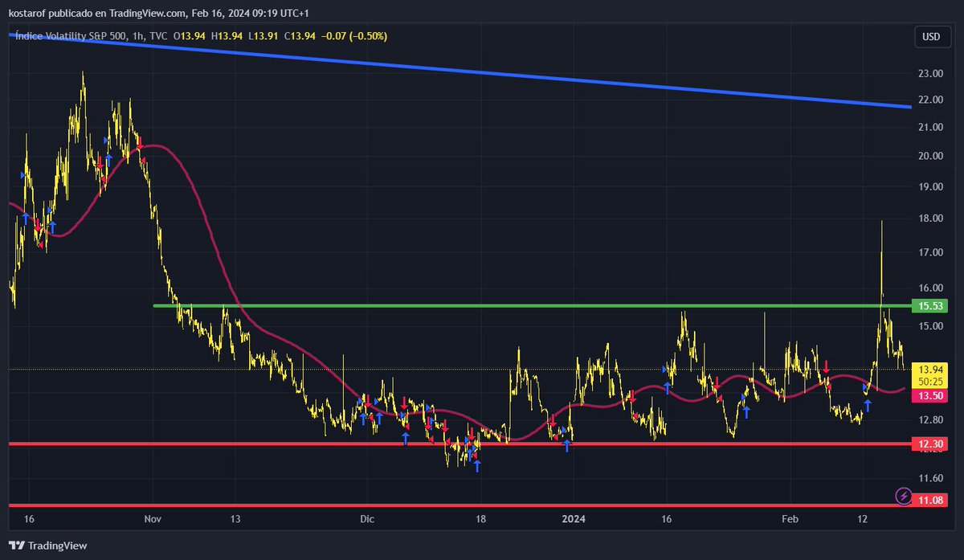Screen dimensions: 964x560
Task: Click the 13.50 moving average price label
Action: pos(931,395)
